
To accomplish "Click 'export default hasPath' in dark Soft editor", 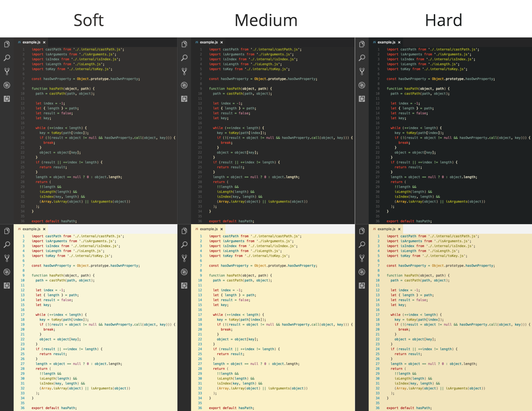I will coord(54,221).
